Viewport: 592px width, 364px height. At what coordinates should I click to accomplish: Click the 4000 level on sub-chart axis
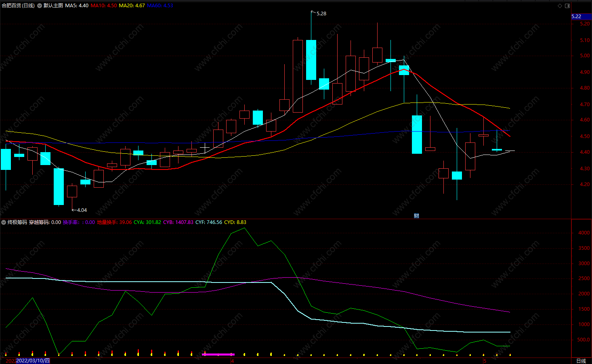(x=584, y=233)
